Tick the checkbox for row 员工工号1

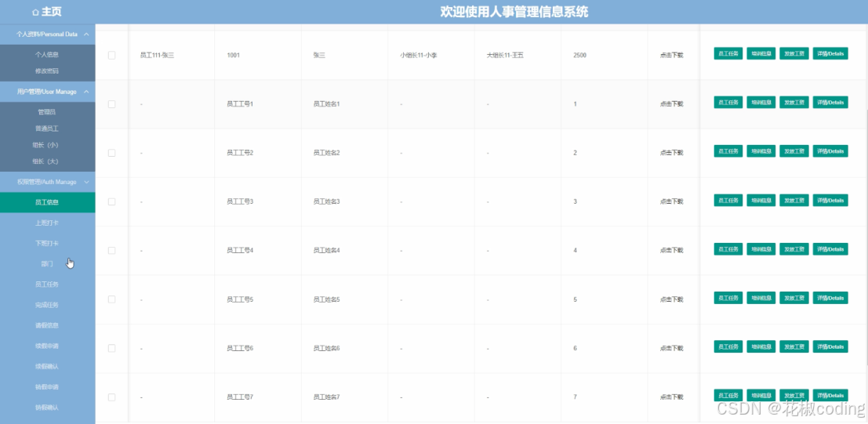point(112,104)
